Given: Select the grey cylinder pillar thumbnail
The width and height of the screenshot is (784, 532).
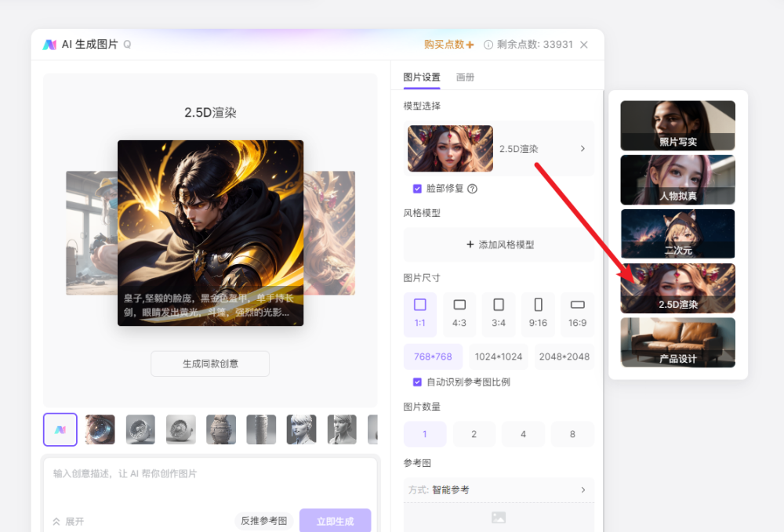Looking at the screenshot, I should [261, 429].
